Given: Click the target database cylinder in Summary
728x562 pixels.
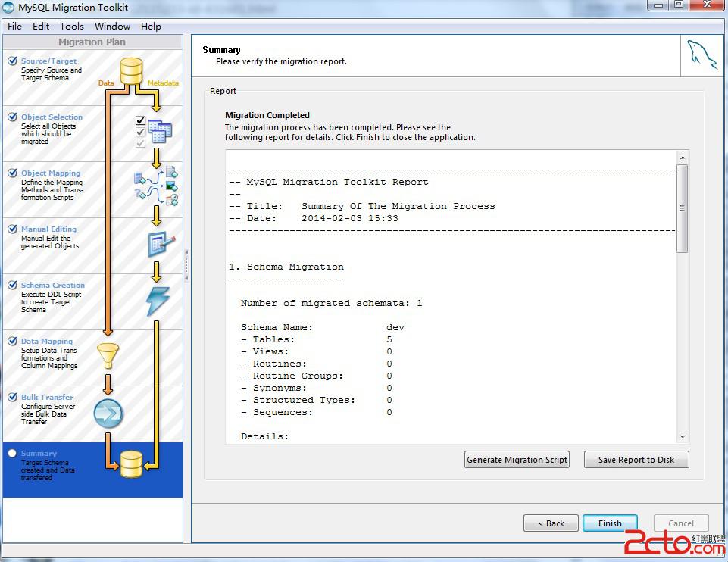Looking at the screenshot, I should [131, 464].
